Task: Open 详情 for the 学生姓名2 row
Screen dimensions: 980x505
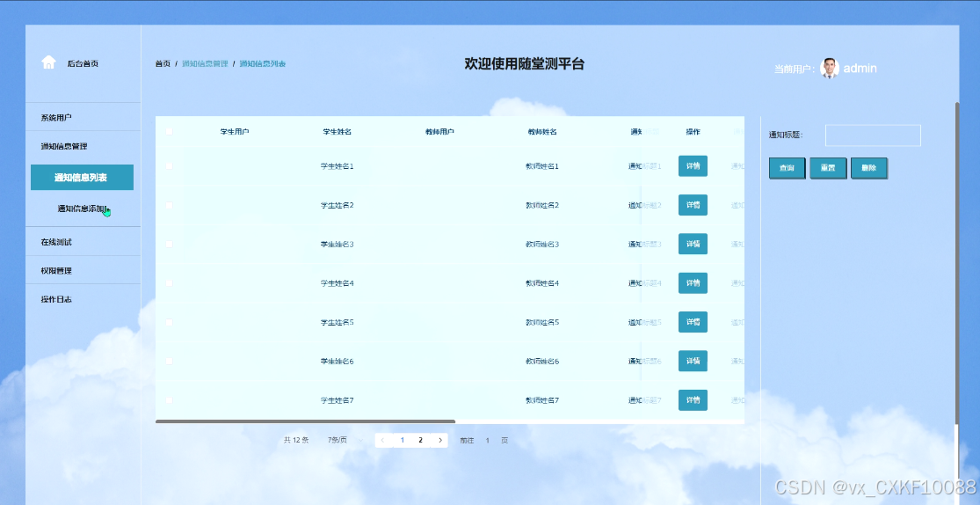Action: click(x=693, y=205)
